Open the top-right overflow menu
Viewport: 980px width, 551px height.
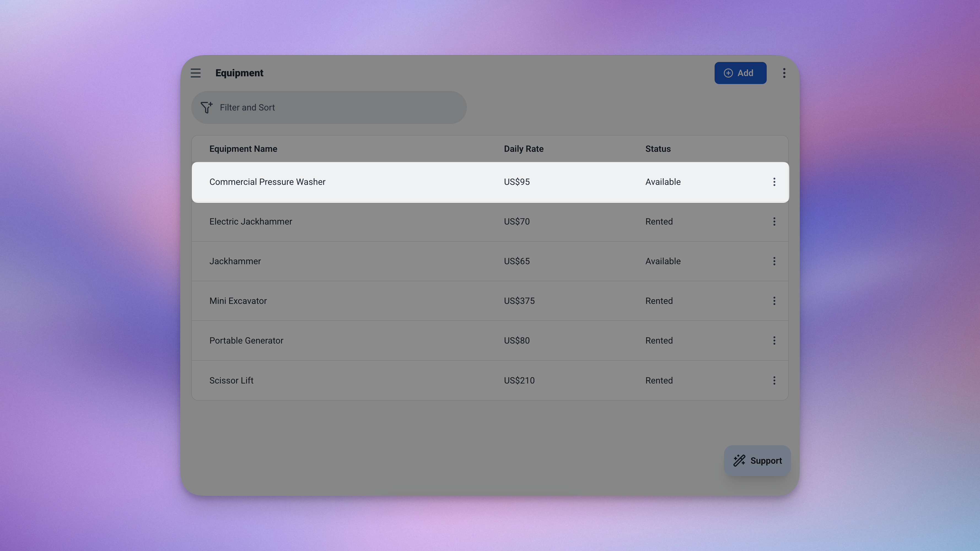click(x=784, y=73)
